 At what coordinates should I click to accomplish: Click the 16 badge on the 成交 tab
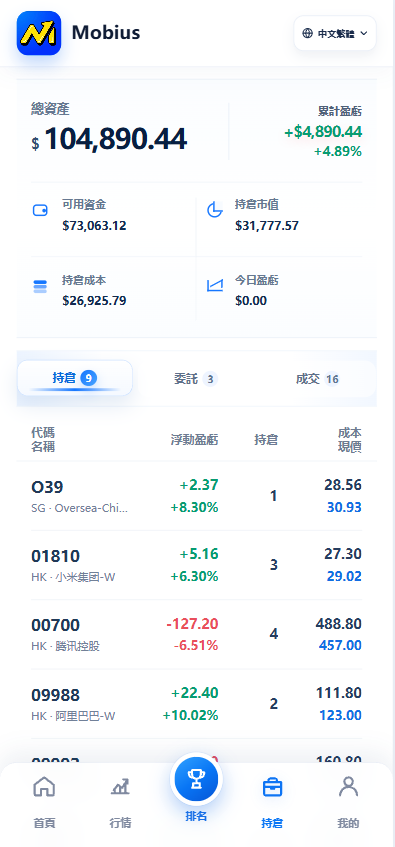[332, 379]
